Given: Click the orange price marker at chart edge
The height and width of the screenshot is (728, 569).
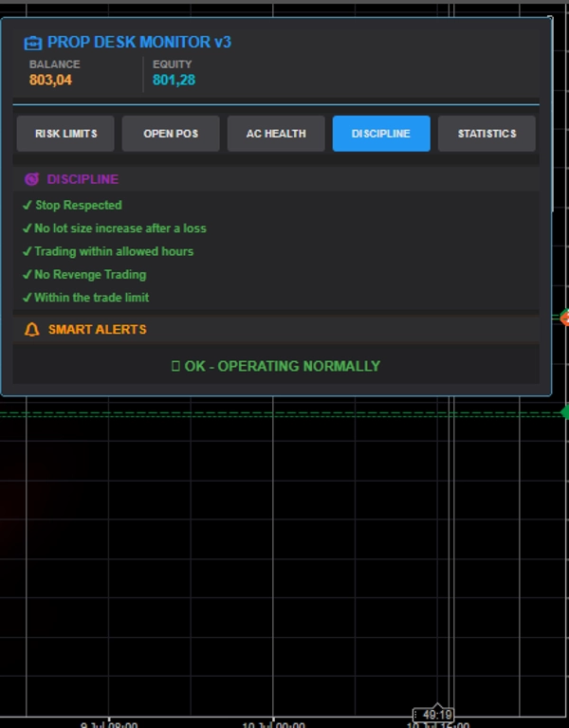Looking at the screenshot, I should click(x=565, y=318).
